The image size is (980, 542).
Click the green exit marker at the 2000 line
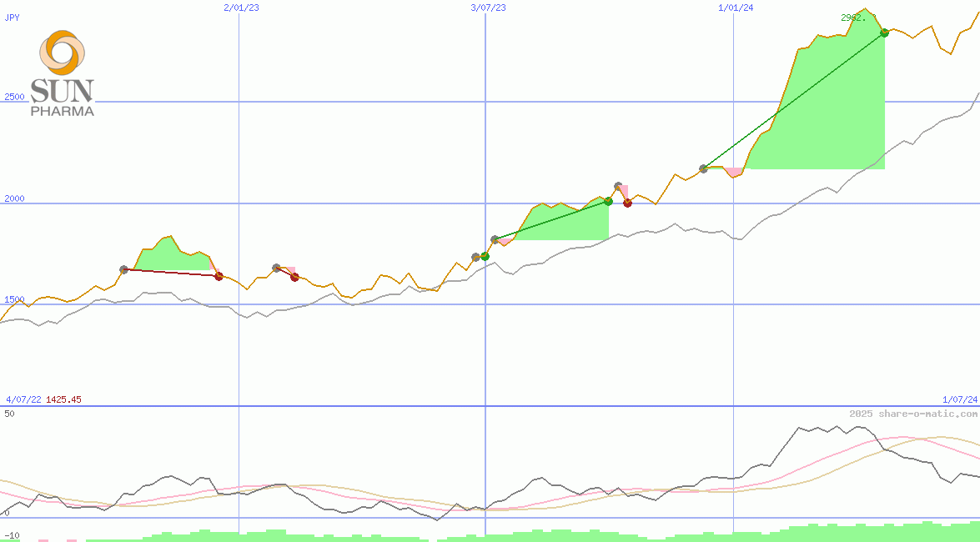click(x=608, y=201)
